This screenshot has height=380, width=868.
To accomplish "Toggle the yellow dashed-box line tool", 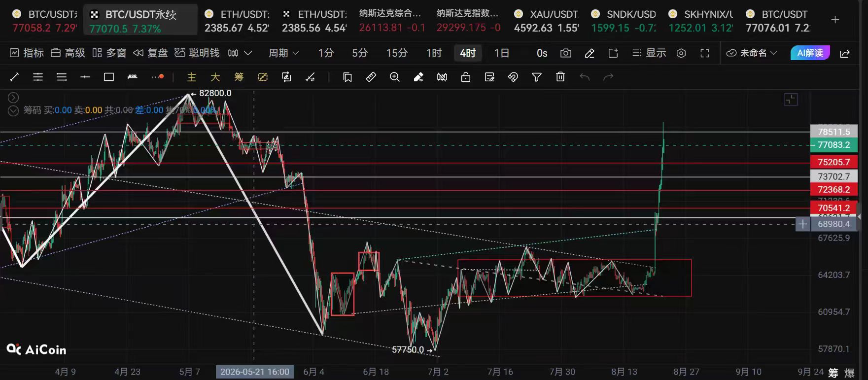I will coord(263,77).
